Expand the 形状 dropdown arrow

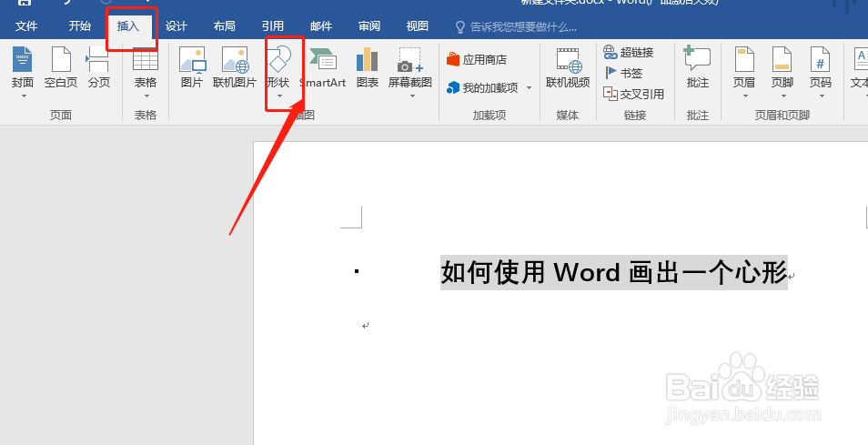(279, 96)
